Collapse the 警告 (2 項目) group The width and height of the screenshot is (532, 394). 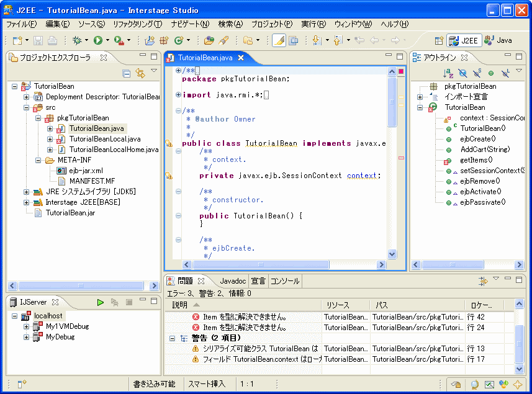click(173, 338)
